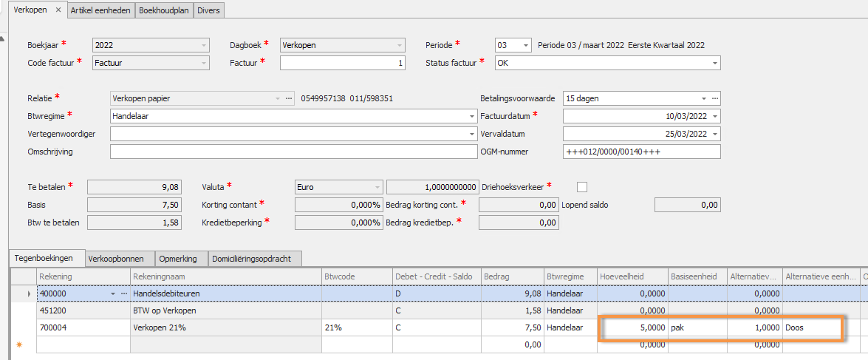Open the Status factuur dropdown arrow
This screenshot has width=868, height=360.
(714, 63)
